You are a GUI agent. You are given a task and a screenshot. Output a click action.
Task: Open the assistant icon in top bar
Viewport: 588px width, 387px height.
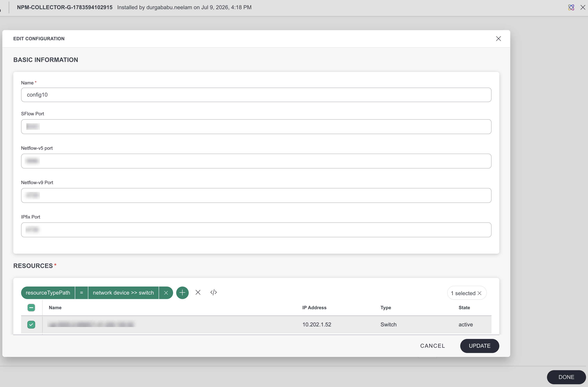click(571, 7)
